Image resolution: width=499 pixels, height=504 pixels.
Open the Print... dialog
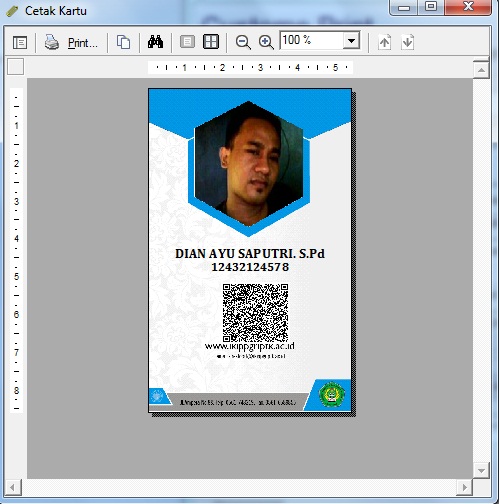point(83,43)
